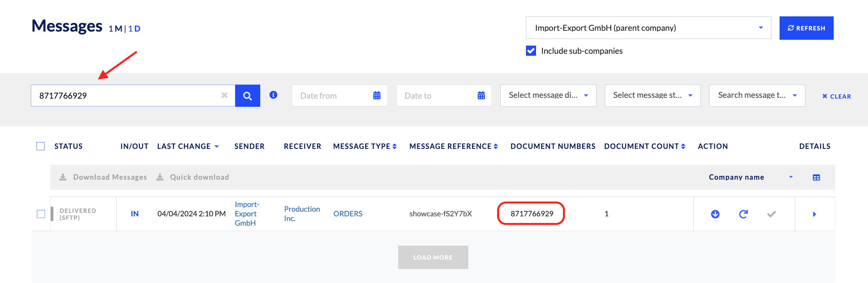Viewport: 868px width, 283px height.
Task: Switch to the 1 M time range
Action: pos(115,28)
